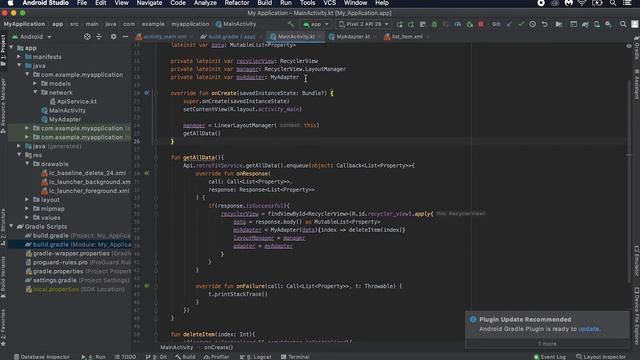Open Project Structure folder icon
Image resolution: width=640 pixels, height=360 pixels.
(559, 24)
